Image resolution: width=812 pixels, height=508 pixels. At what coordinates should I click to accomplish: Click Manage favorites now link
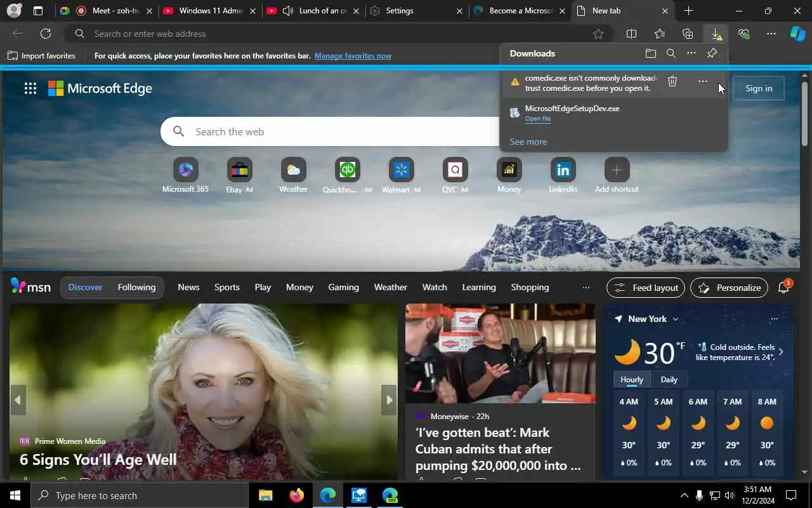coord(353,56)
